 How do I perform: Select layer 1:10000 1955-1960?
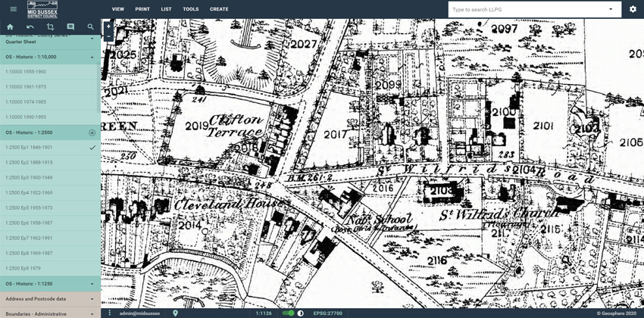point(50,72)
